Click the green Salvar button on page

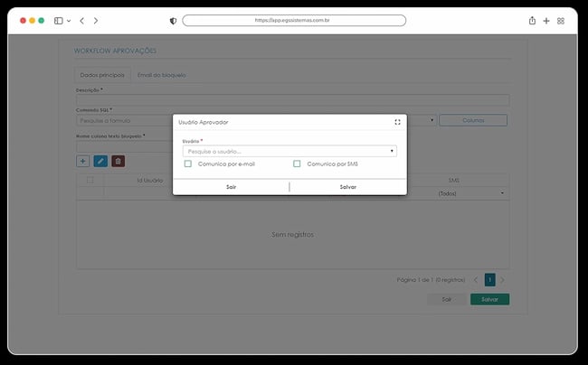click(x=489, y=299)
